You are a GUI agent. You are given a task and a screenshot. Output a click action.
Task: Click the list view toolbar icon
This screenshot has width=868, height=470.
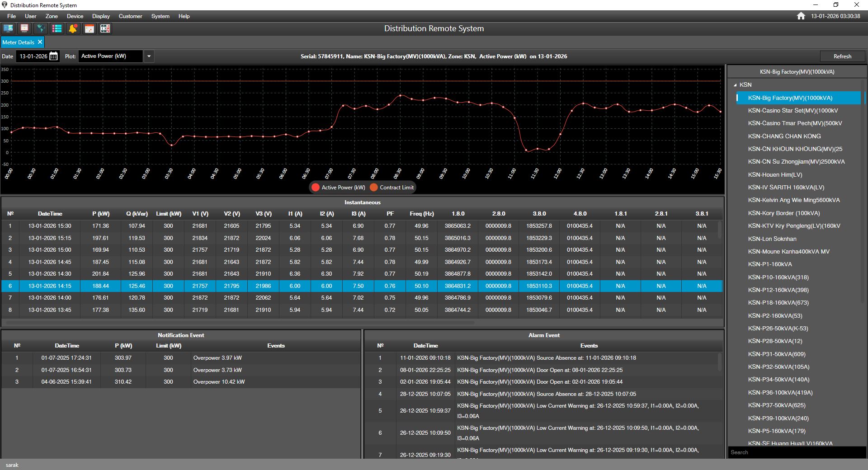[57, 28]
